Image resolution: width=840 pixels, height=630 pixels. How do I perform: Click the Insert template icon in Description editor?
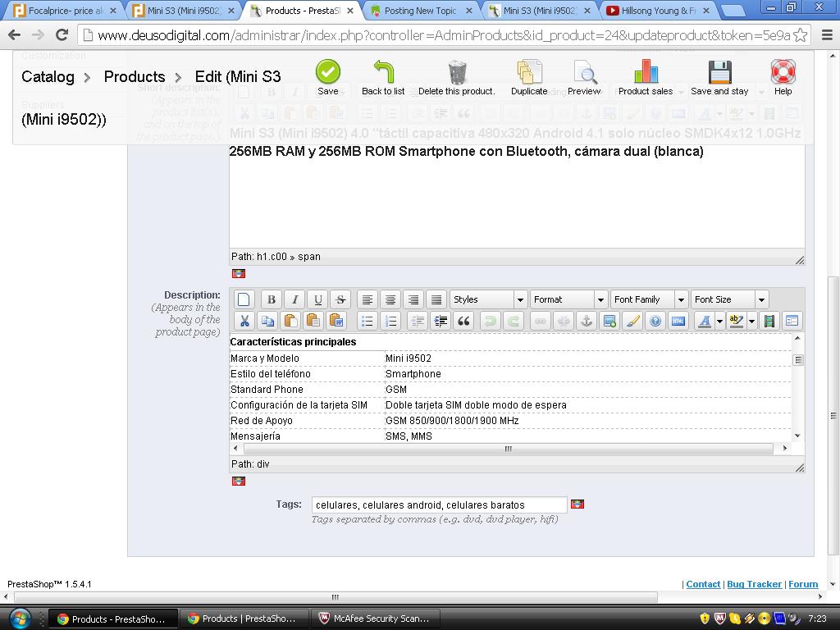[x=792, y=322]
